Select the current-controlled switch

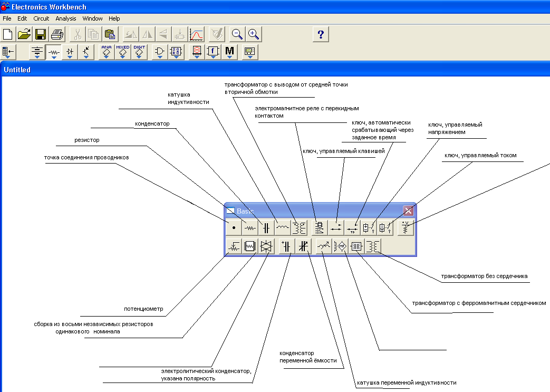point(385,228)
